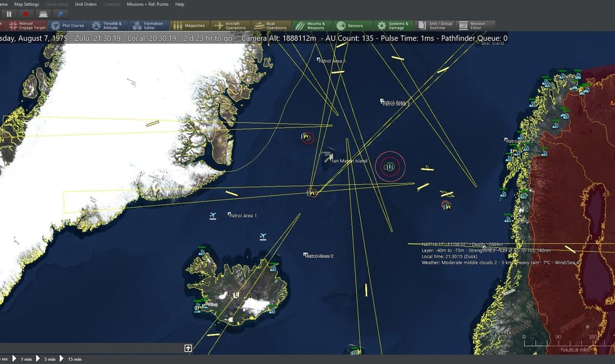Open the Sensors panel
615x364 pixels.
click(353, 26)
